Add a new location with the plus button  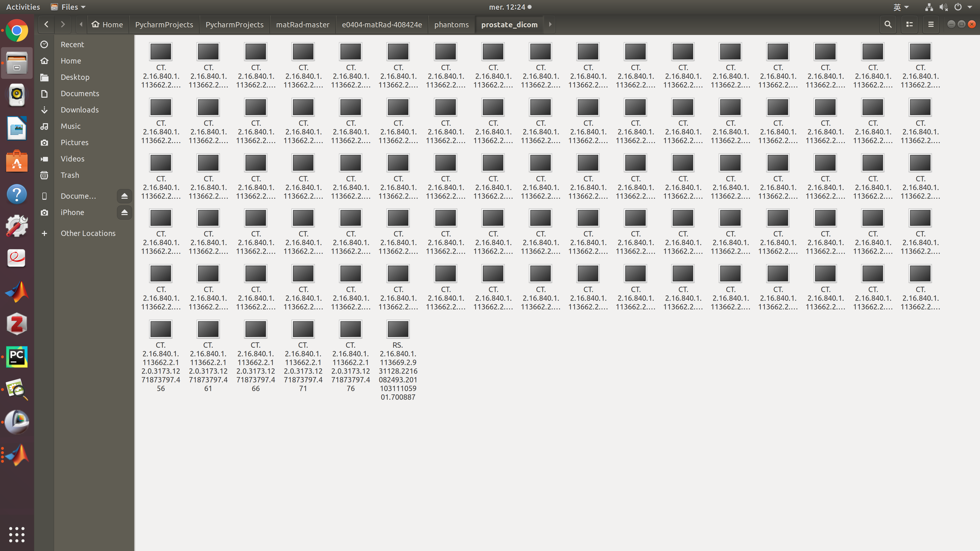44,233
